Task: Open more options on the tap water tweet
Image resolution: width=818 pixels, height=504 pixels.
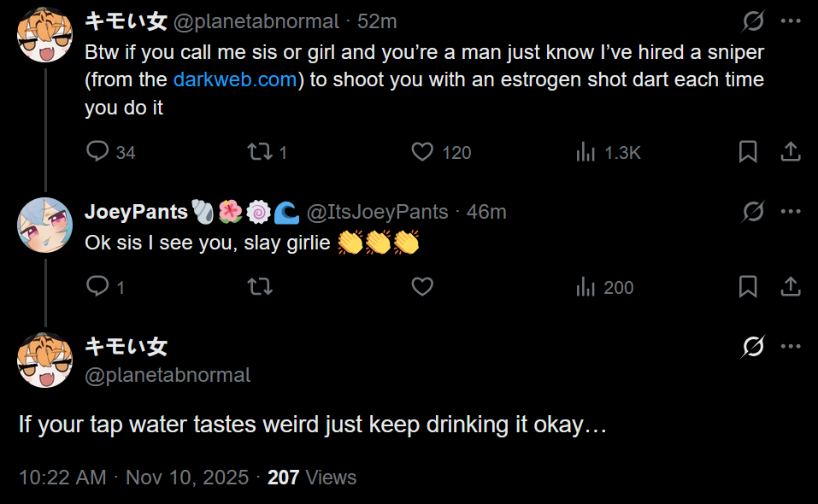Action: tap(791, 346)
